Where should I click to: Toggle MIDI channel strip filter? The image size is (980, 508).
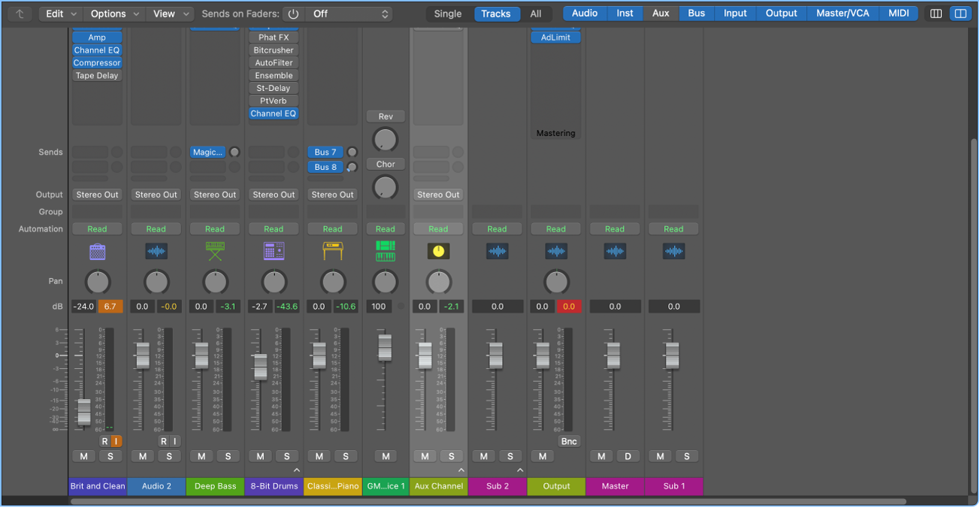click(x=899, y=14)
